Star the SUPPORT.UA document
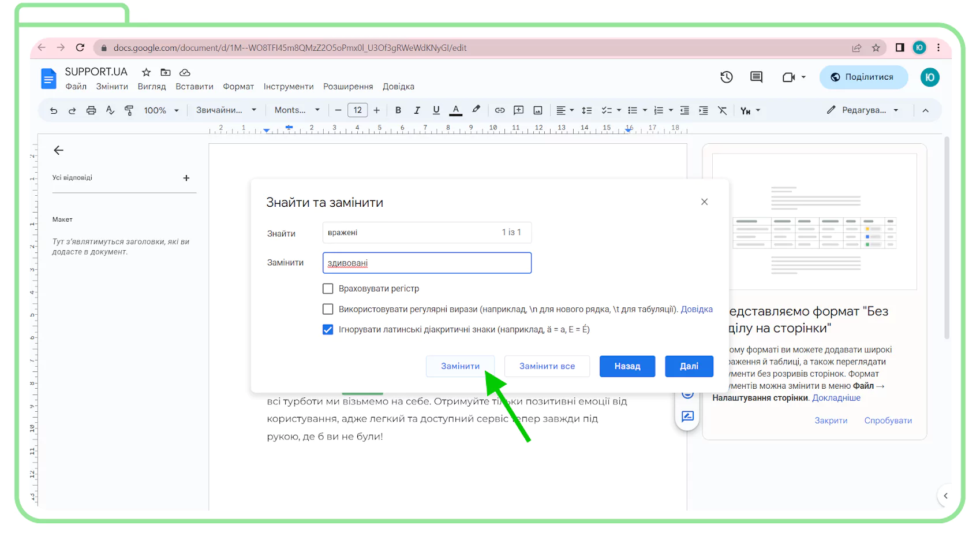 click(147, 72)
